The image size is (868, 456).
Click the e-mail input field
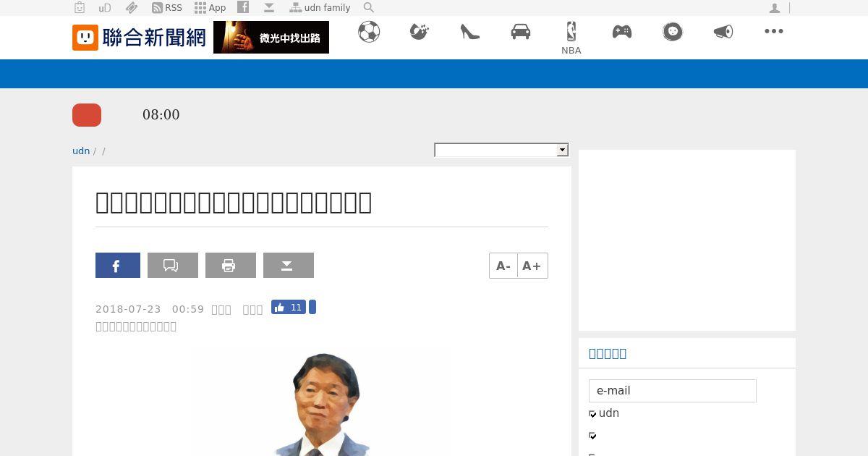[x=673, y=391]
